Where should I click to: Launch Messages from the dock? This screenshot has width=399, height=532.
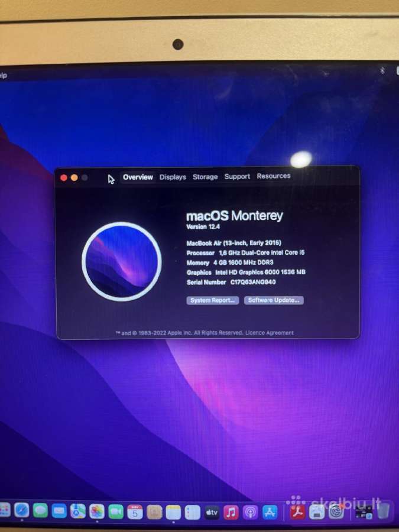[x=40, y=510]
